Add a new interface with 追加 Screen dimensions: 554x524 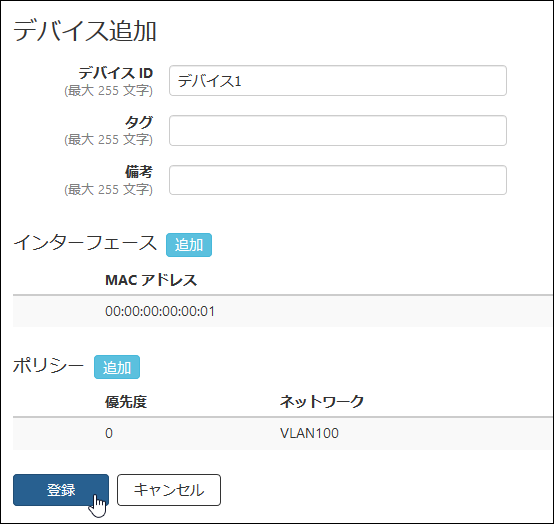point(189,245)
